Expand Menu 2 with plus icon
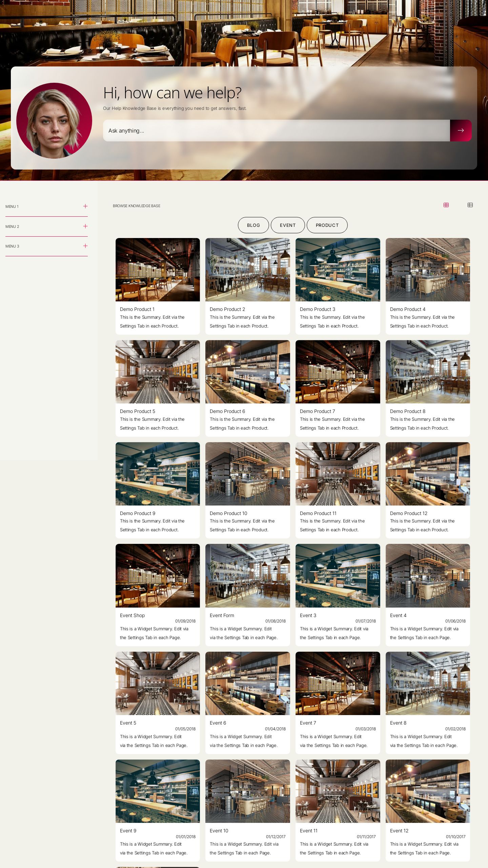This screenshot has width=488, height=868. click(x=85, y=226)
